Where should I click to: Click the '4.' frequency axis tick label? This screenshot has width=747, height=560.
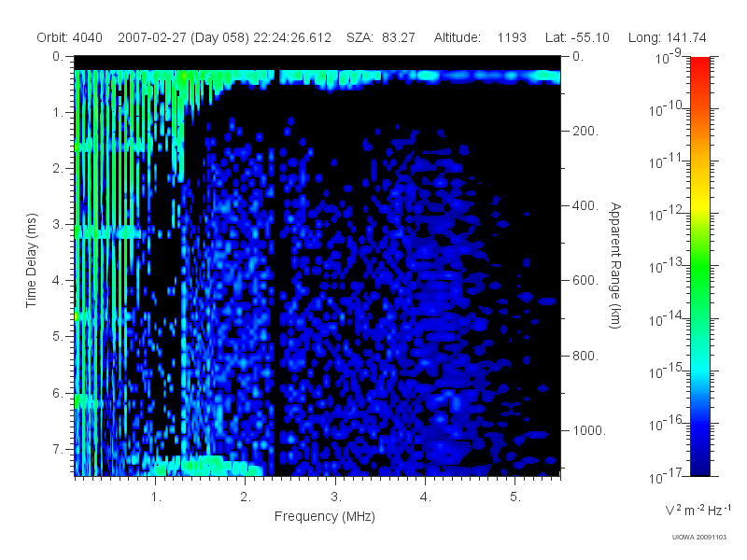pyautogui.click(x=426, y=497)
